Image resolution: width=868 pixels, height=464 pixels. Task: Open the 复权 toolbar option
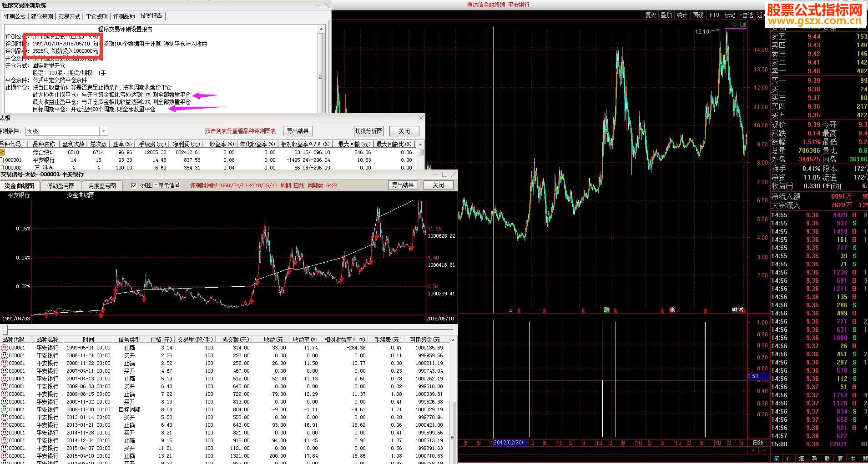click(x=651, y=15)
